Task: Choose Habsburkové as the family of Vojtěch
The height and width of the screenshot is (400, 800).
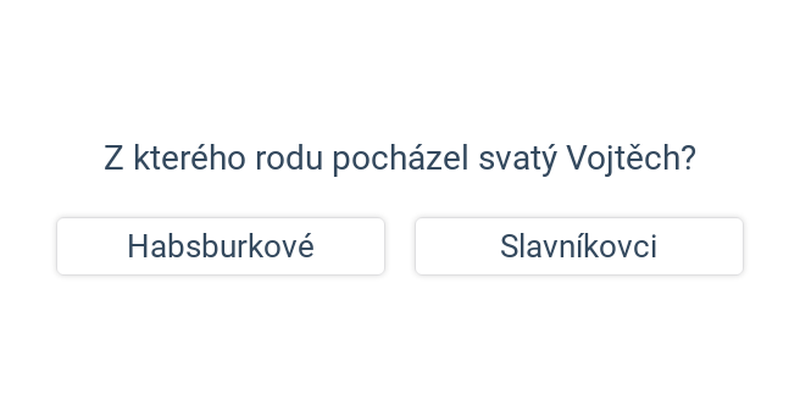Action: (220, 246)
